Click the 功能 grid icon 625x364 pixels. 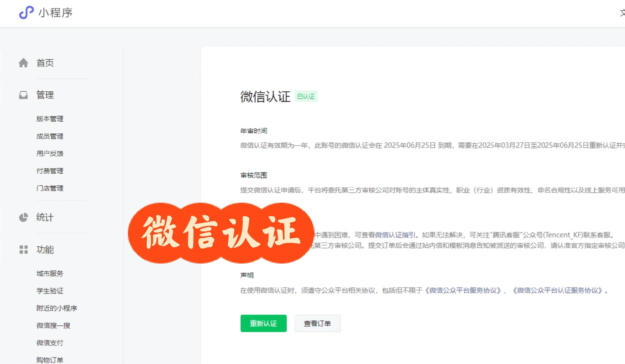tap(23, 250)
